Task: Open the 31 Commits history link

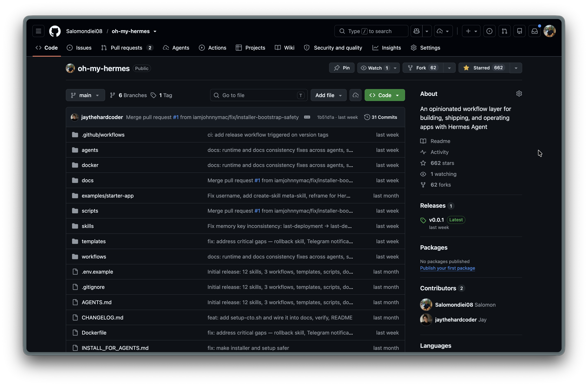Action: tap(381, 117)
